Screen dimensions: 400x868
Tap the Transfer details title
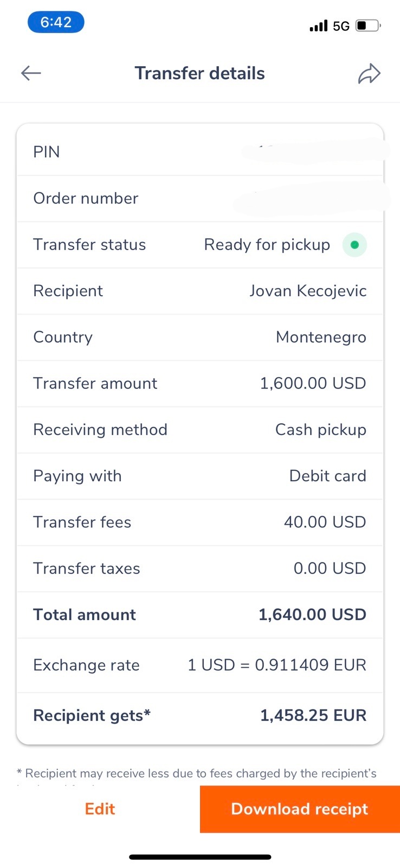[x=199, y=73]
